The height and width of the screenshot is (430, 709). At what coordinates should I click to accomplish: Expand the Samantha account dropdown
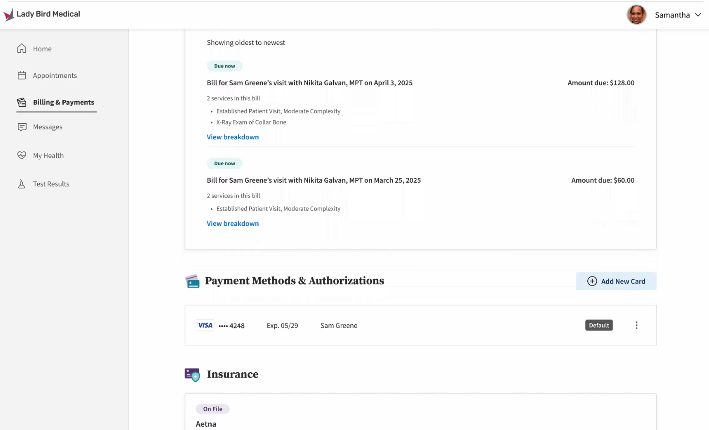click(697, 15)
